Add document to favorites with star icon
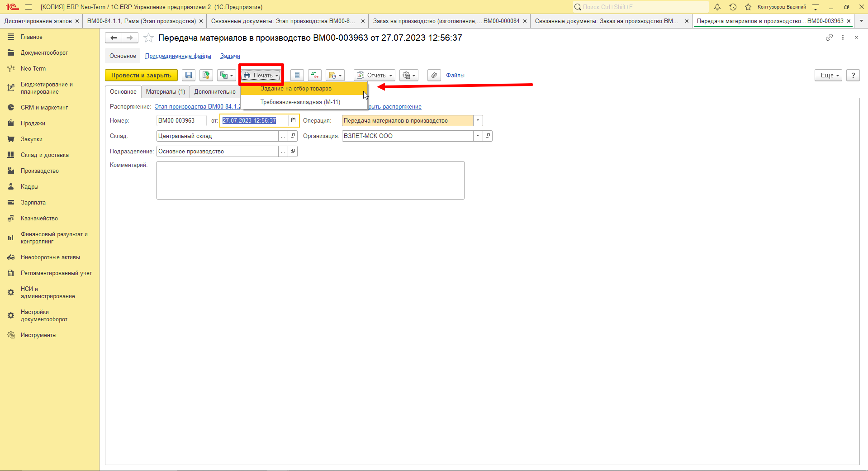The width and height of the screenshot is (868, 471). pyautogui.click(x=148, y=38)
